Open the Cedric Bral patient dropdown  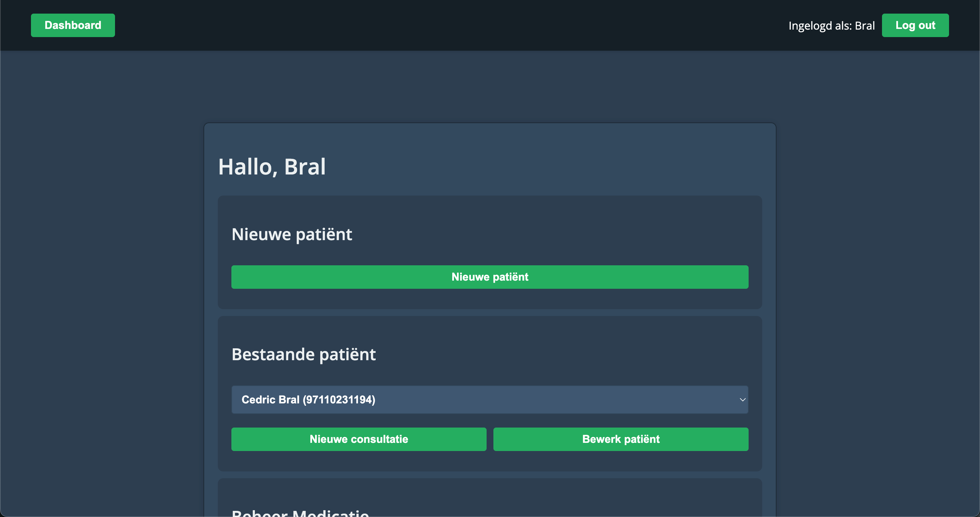click(489, 400)
